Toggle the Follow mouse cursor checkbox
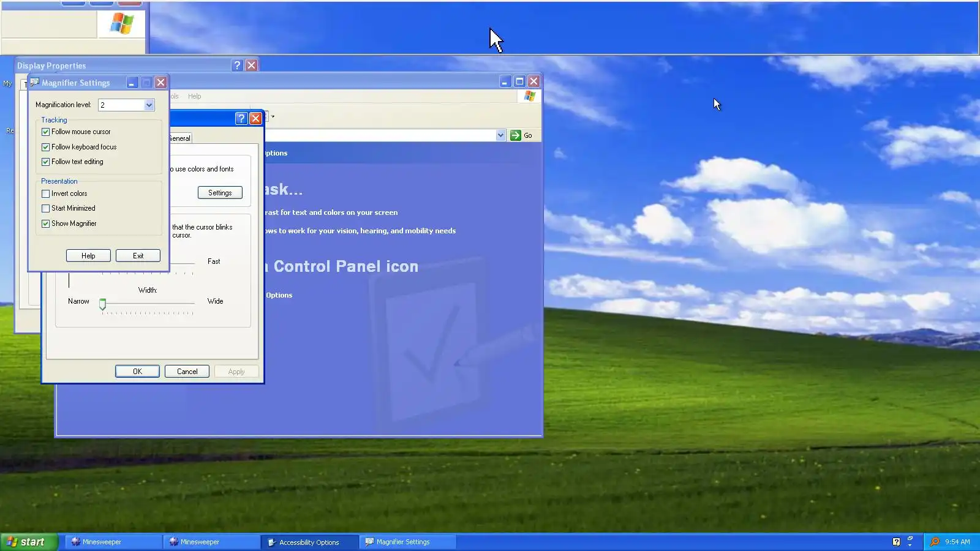Screen dimensions: 980x551 [45, 132]
